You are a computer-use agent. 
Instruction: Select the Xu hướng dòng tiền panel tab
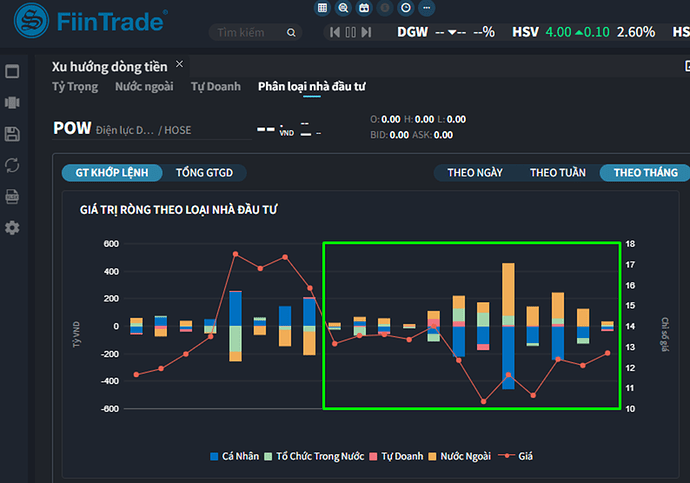click(x=110, y=66)
